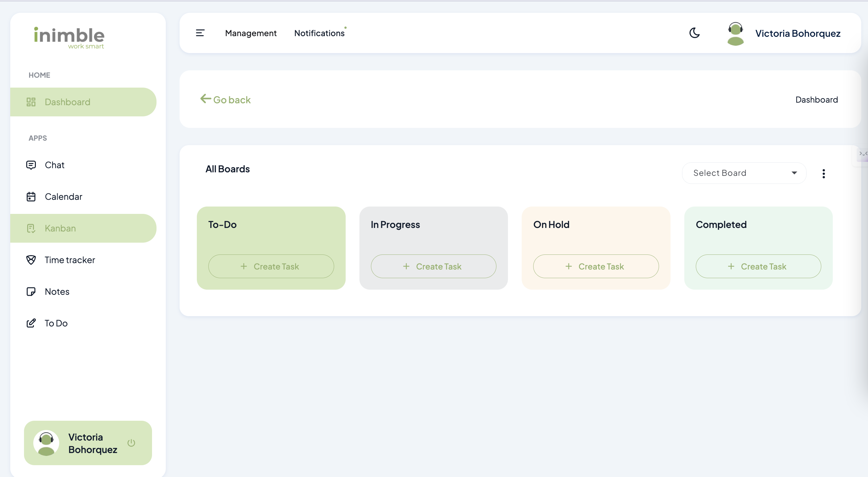
Task: Click the Notes icon in sidebar
Action: coord(31,292)
